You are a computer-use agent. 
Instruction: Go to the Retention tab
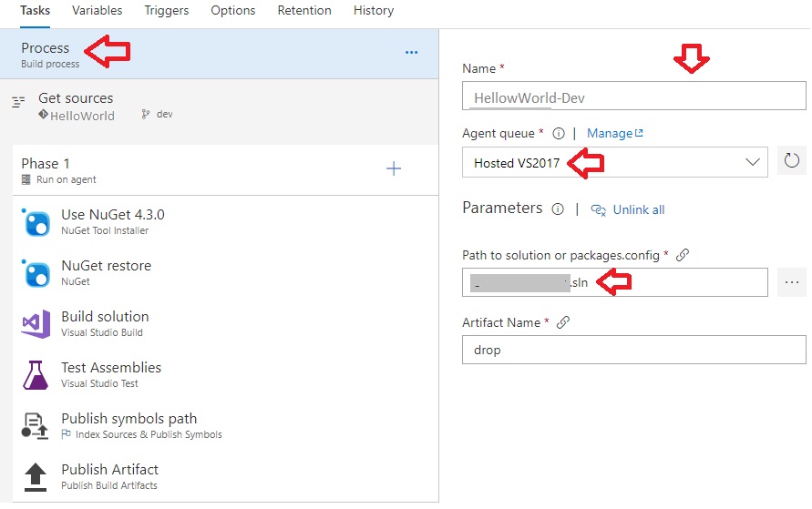click(x=304, y=11)
